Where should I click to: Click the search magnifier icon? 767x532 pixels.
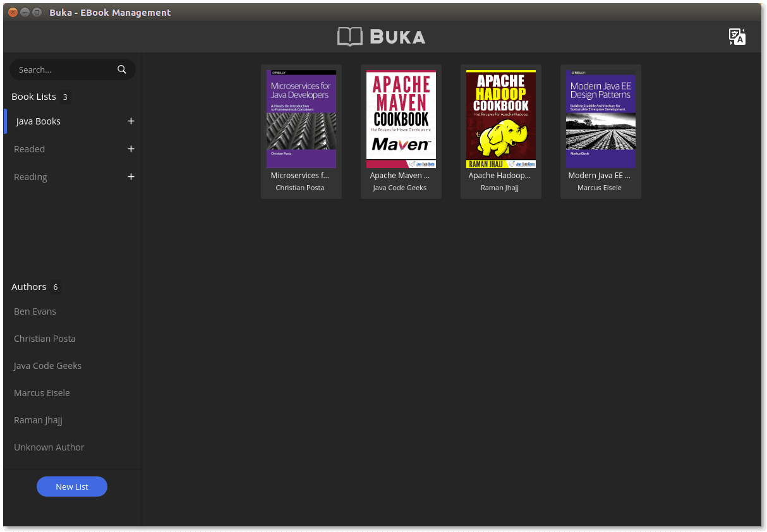coord(122,70)
